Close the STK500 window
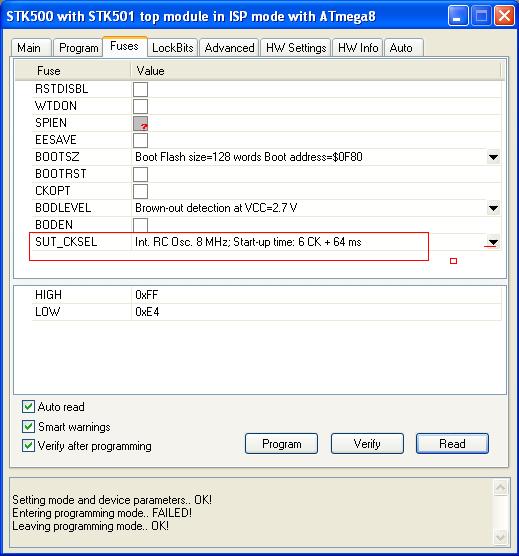519x556 pixels. point(504,16)
